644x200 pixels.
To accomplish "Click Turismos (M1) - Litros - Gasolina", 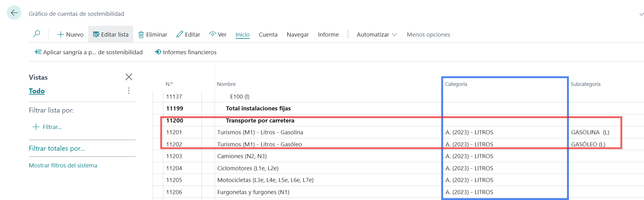I will click(260, 132).
